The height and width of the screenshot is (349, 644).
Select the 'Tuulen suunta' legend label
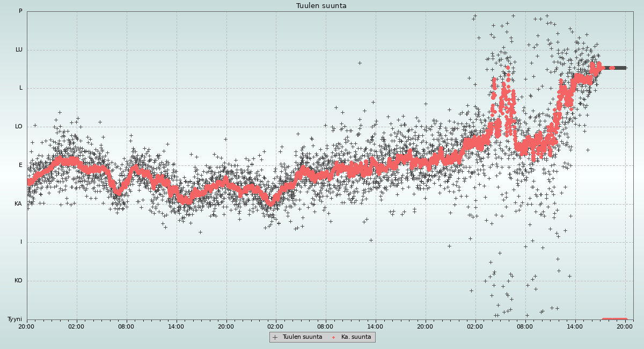pyautogui.click(x=302, y=337)
